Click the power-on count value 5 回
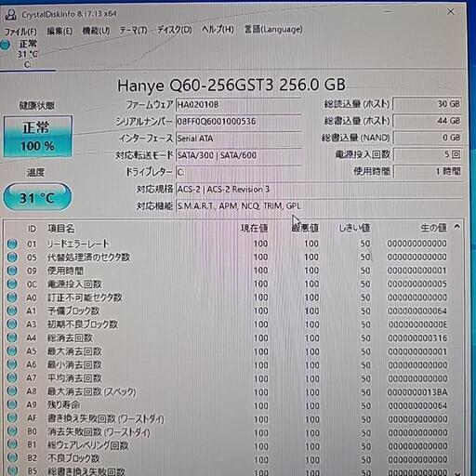Image resolution: width=476 pixels, height=476 pixels. [x=428, y=154]
